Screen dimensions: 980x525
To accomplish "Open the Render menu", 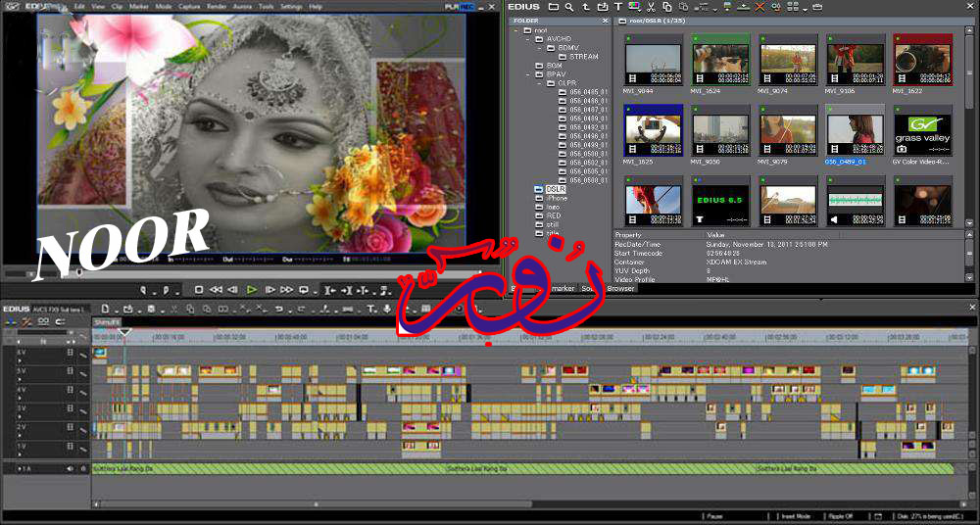I will tap(217, 6).
